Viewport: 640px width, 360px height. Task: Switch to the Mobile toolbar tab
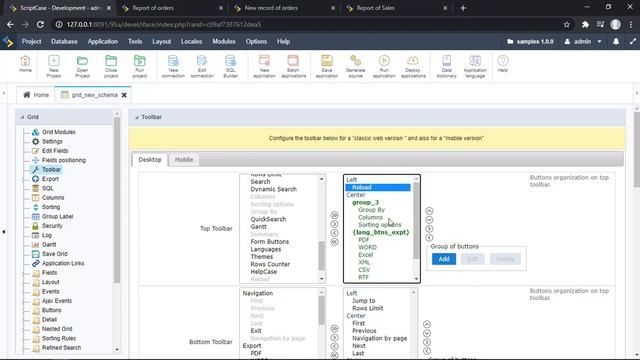pos(184,160)
